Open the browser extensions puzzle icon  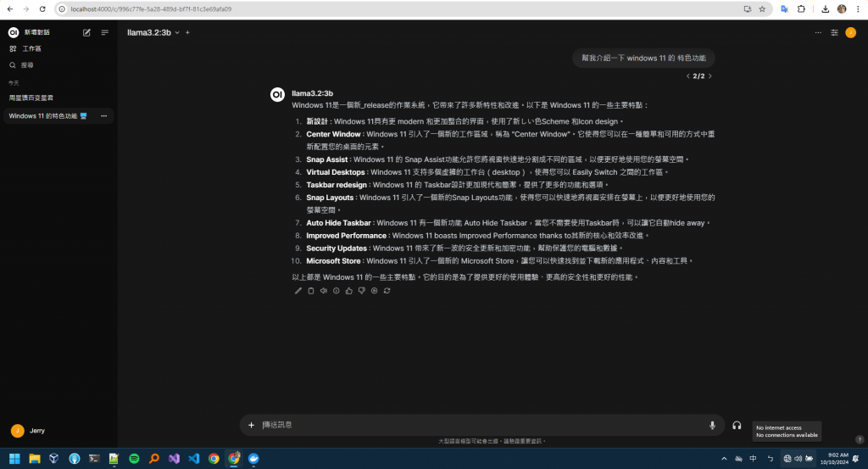click(x=801, y=8)
